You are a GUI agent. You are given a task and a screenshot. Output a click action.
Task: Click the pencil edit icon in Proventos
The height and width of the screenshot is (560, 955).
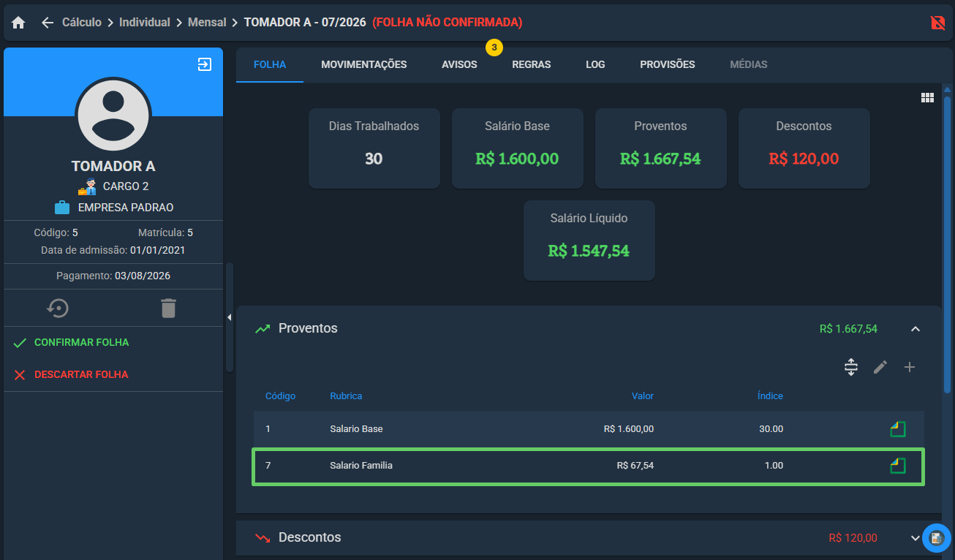click(880, 367)
